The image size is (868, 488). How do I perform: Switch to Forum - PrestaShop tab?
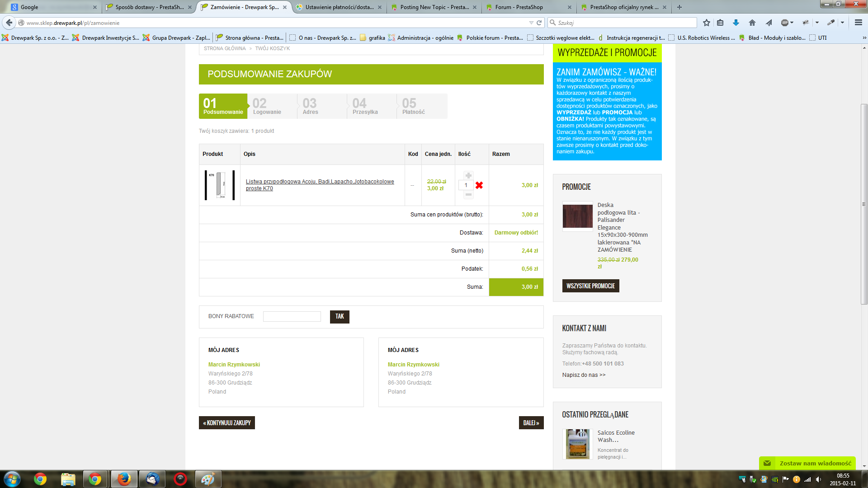[x=519, y=7]
